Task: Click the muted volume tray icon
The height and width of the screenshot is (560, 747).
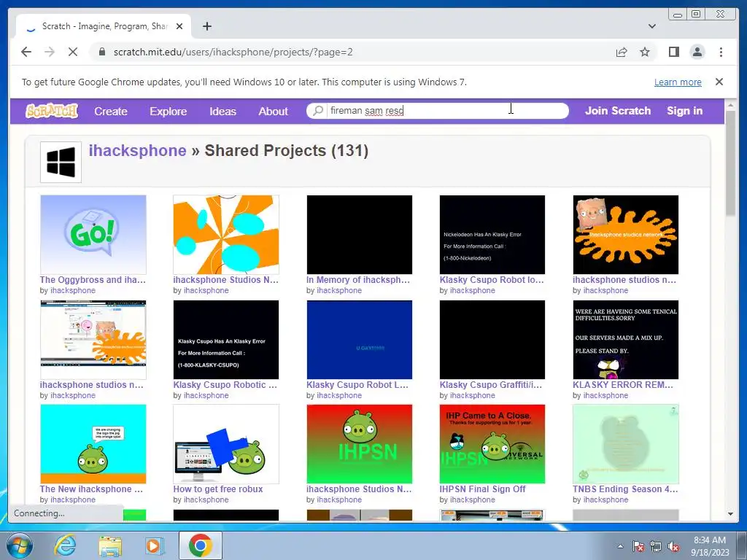Action: coord(673,546)
